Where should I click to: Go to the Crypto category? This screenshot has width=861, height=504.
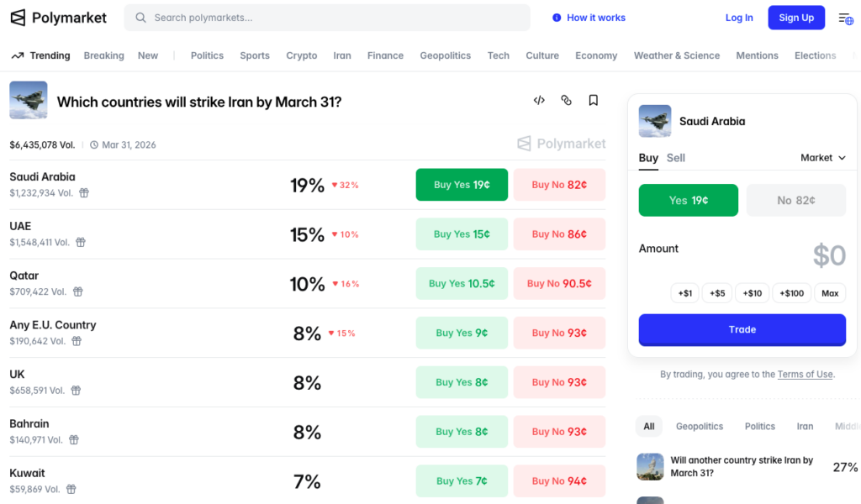point(301,55)
